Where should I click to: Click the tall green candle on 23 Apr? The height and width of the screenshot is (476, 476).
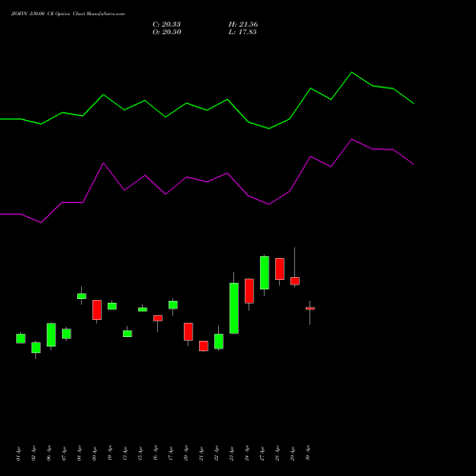[x=234, y=308]
